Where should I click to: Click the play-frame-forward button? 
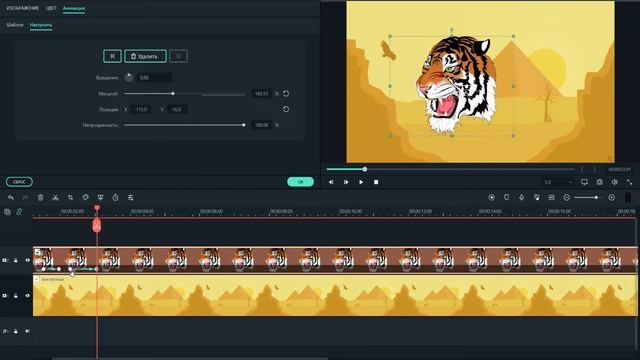click(346, 182)
